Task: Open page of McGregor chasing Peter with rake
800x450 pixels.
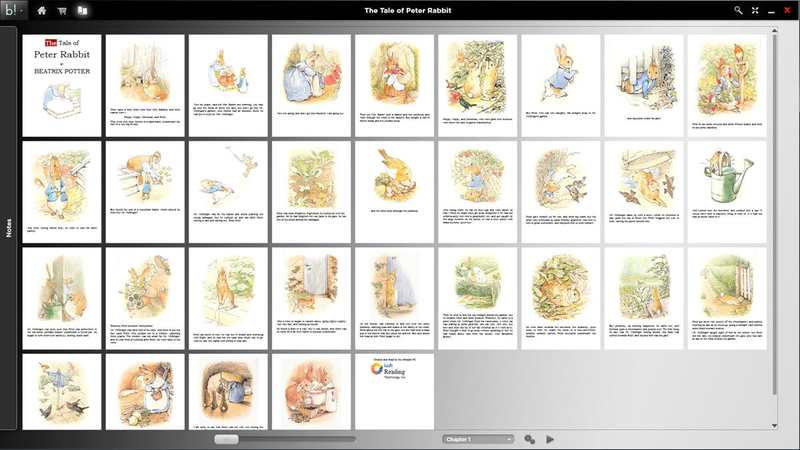Action: pyautogui.click(x=228, y=192)
